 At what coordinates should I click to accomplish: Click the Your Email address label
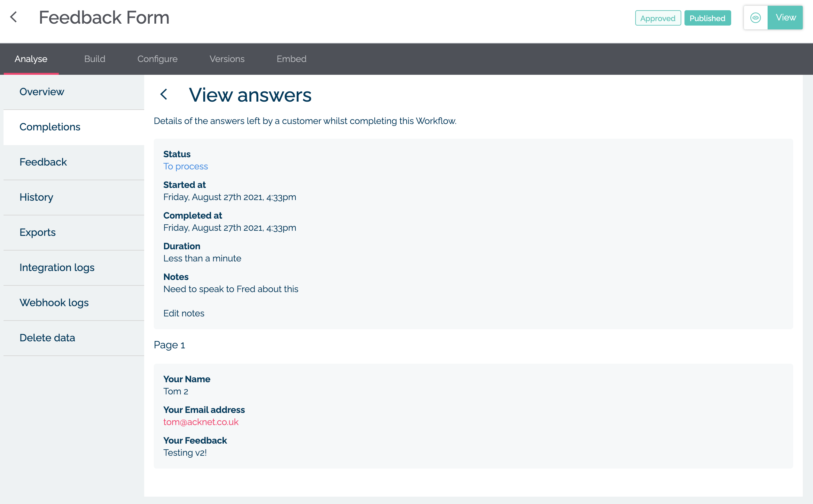[x=204, y=410]
